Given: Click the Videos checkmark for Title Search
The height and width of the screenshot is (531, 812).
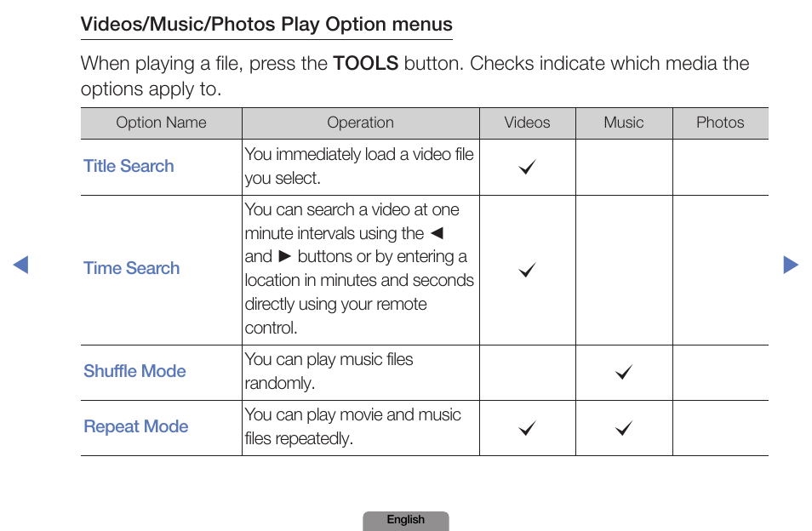Looking at the screenshot, I should (527, 167).
